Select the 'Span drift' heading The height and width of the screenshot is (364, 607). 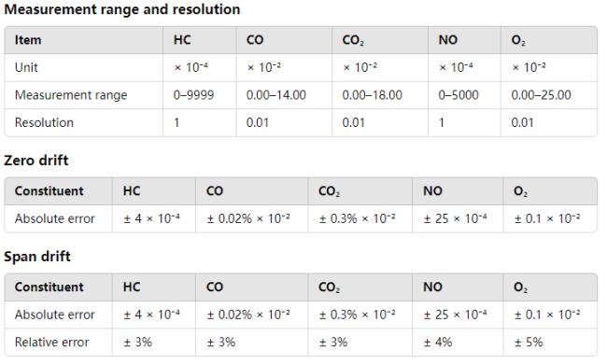[37, 256]
